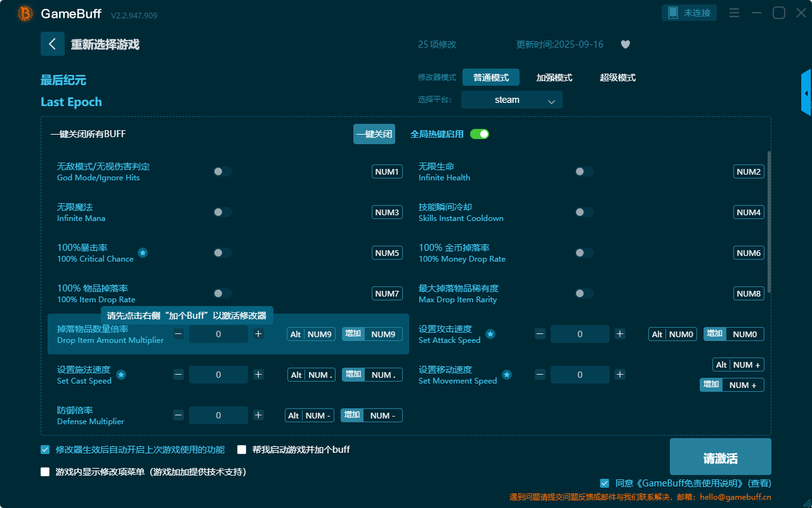Click the 一键关闭 button
The width and height of the screenshot is (812, 508).
(374, 134)
